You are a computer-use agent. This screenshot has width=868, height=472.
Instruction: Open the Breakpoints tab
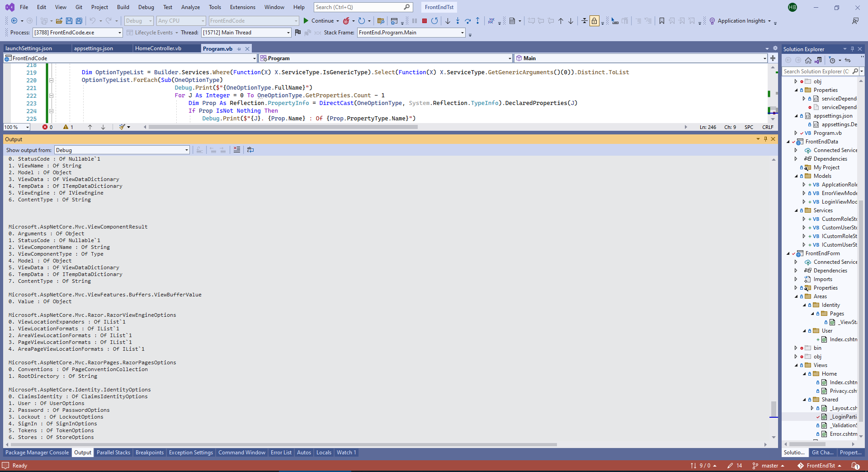[150, 453]
